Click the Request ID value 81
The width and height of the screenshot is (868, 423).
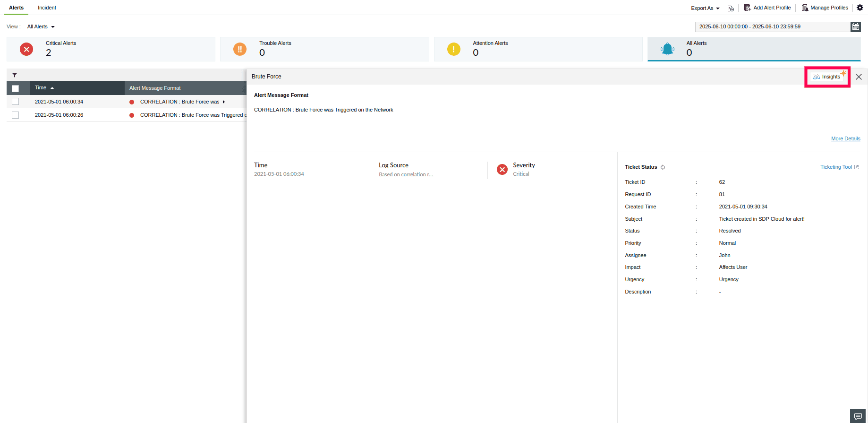click(x=722, y=194)
